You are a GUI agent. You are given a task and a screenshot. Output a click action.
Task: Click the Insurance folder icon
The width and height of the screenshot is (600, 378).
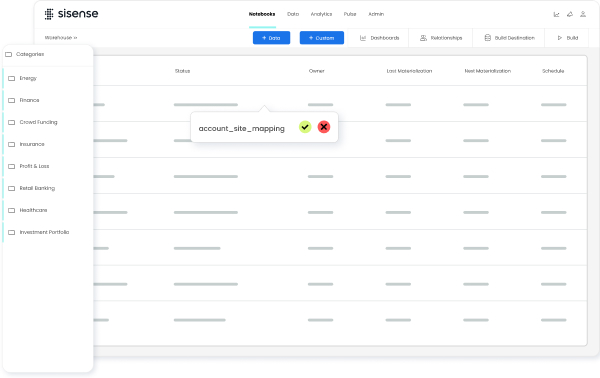pos(11,144)
